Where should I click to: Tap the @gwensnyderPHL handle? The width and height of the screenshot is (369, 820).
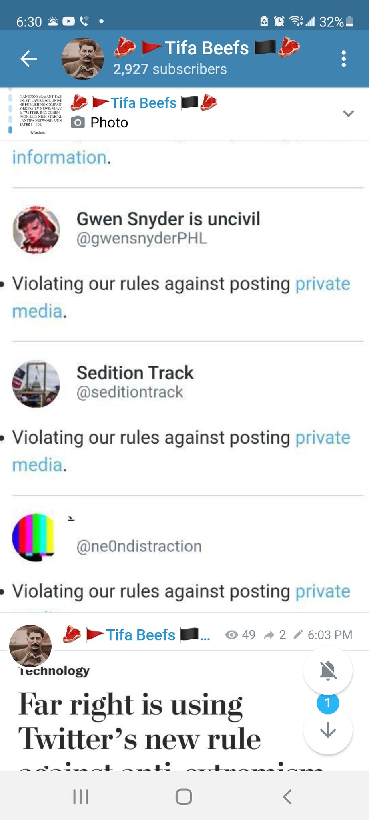click(x=142, y=238)
